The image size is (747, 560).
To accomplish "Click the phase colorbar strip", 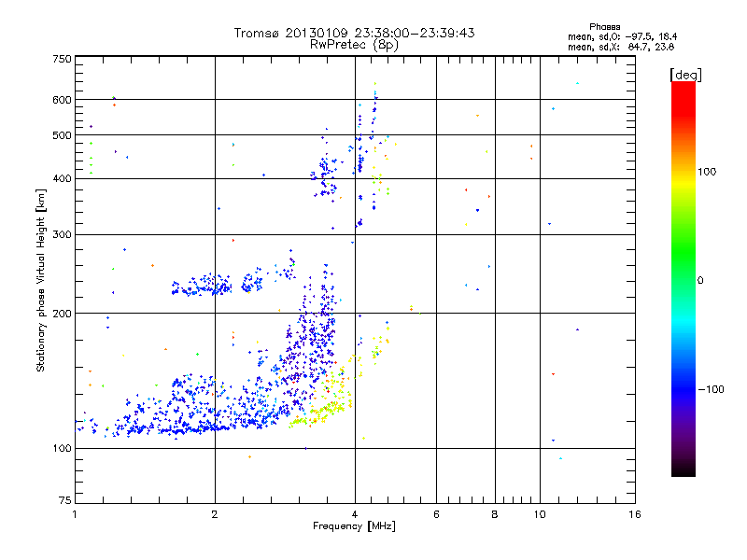I will point(684,279).
